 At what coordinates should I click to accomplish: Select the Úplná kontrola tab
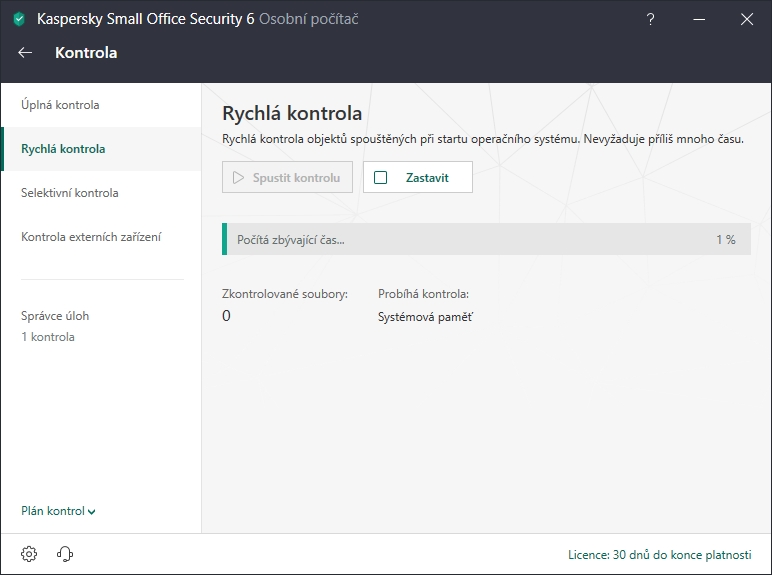[60, 105]
